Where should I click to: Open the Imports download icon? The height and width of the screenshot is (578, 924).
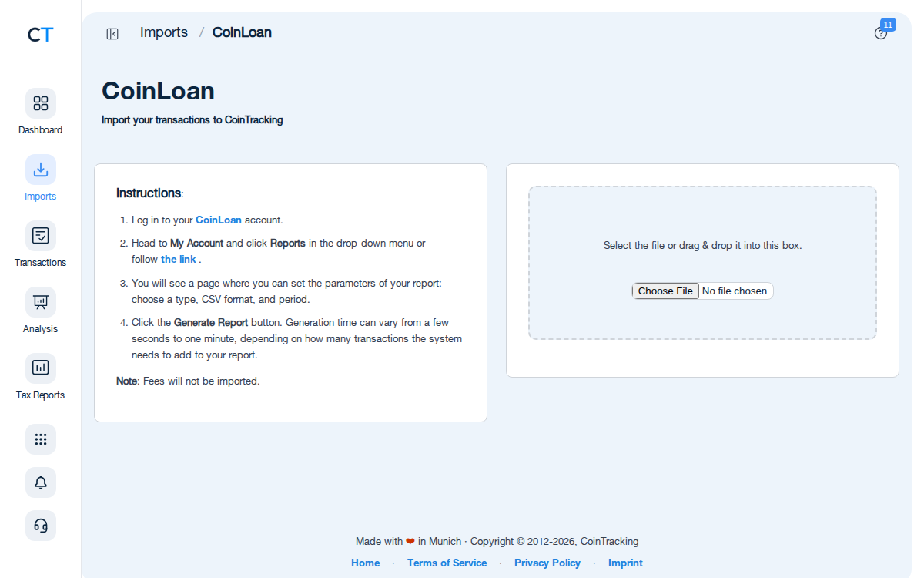[x=41, y=170]
